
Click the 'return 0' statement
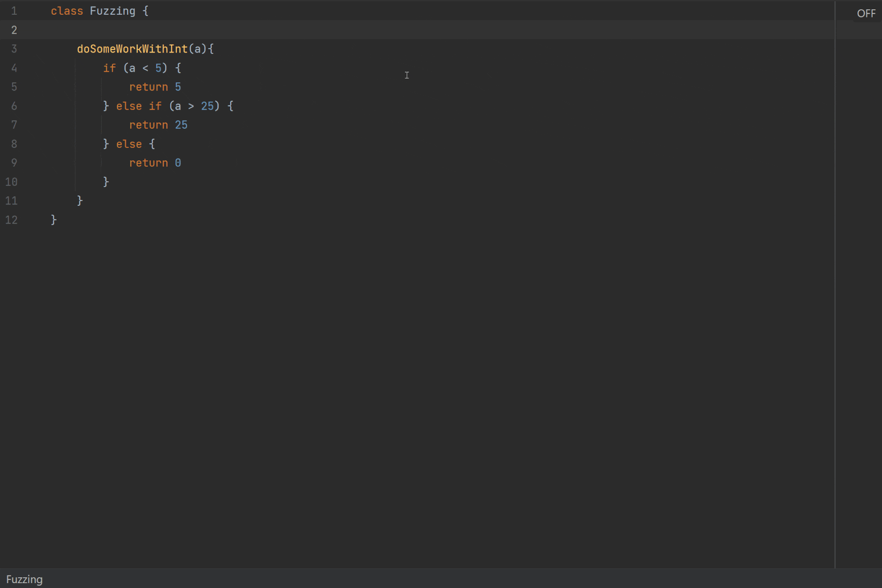[155, 163]
